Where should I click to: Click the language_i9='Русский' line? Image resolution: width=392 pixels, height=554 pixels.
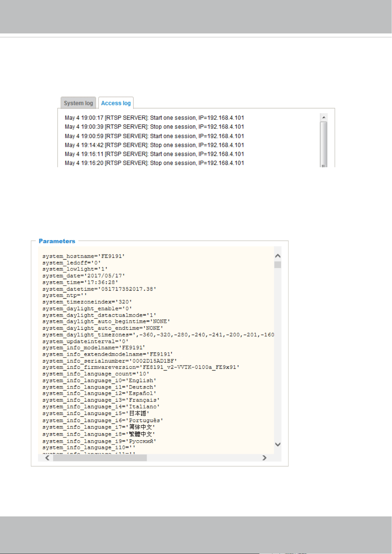99,441
